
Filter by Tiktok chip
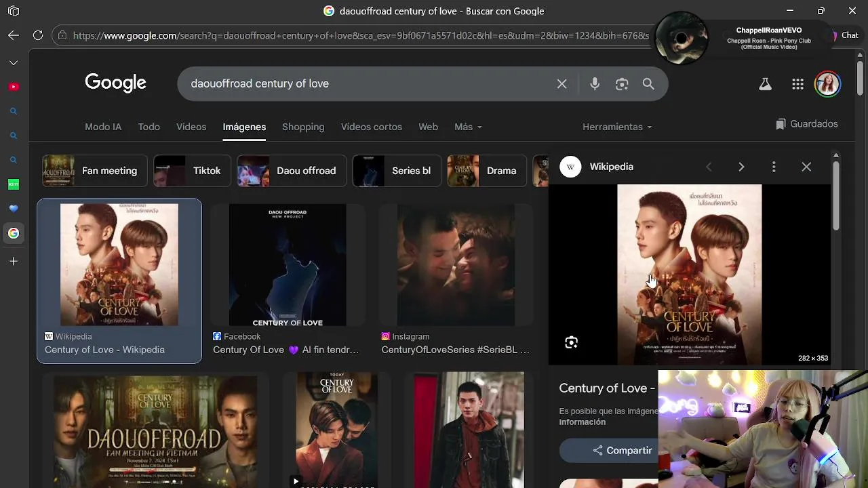pos(191,171)
